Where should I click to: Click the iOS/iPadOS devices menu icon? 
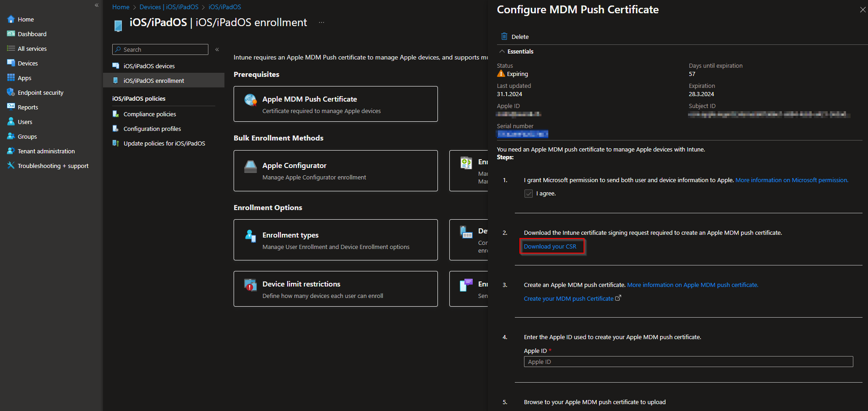(x=116, y=66)
